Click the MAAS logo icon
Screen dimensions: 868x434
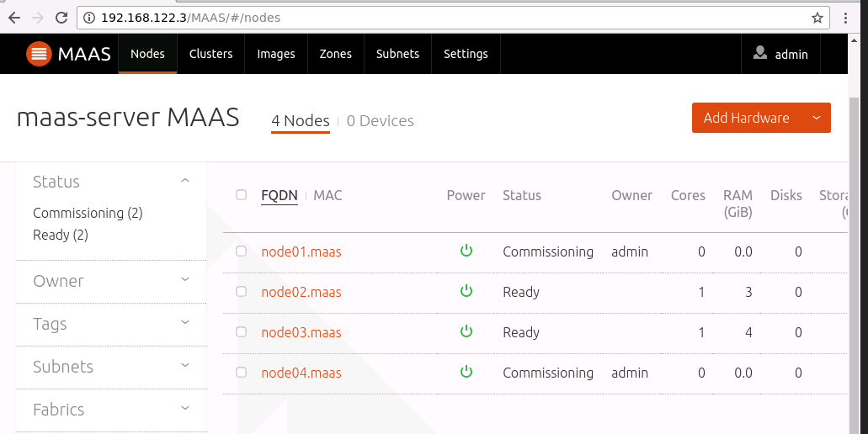pos(39,54)
